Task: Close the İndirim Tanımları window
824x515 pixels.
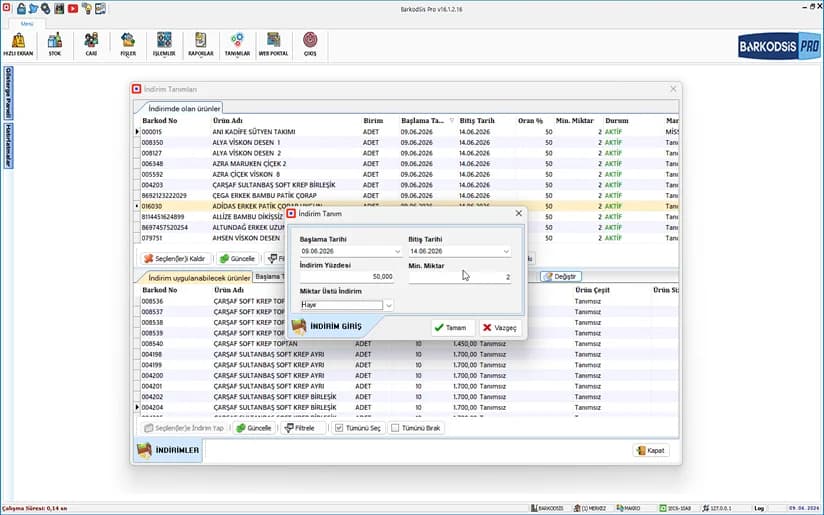Action: (x=673, y=89)
